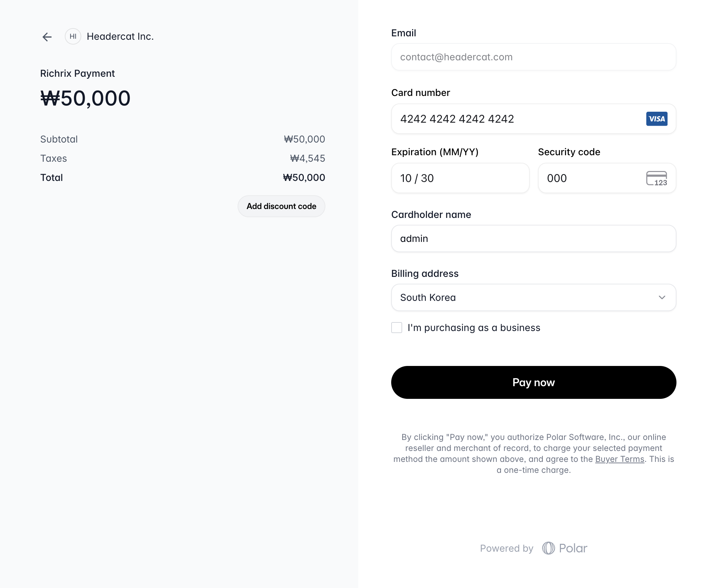
Task: Focus the Expiration date field
Action: coord(460,178)
